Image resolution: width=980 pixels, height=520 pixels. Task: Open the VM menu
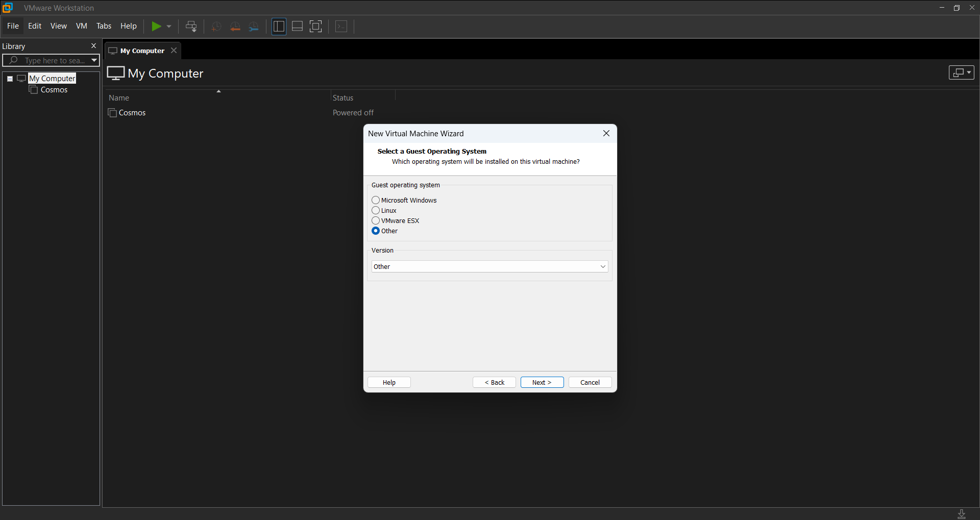click(x=82, y=26)
